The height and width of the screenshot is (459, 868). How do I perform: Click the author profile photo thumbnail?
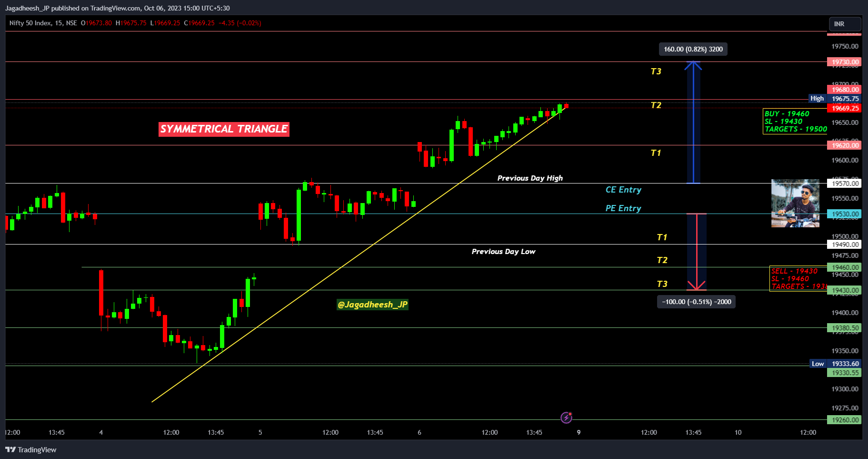coord(795,203)
